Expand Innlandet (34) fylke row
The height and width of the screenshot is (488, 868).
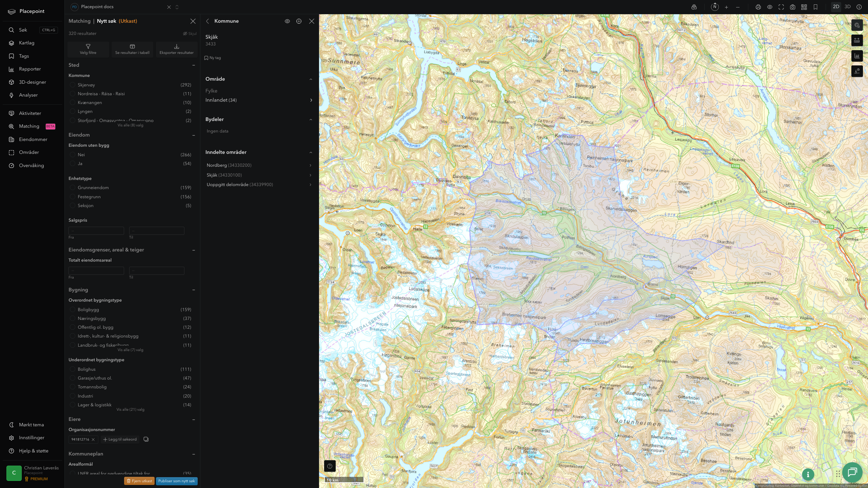pyautogui.click(x=259, y=100)
